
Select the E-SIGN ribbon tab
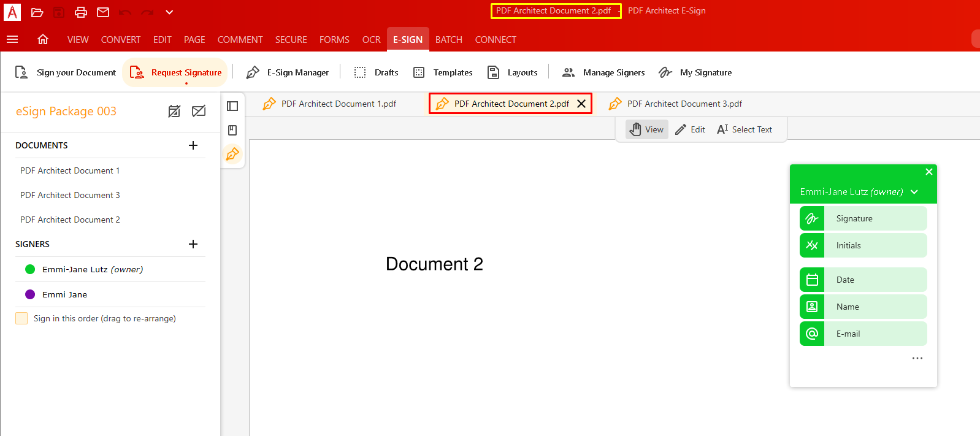coord(408,39)
